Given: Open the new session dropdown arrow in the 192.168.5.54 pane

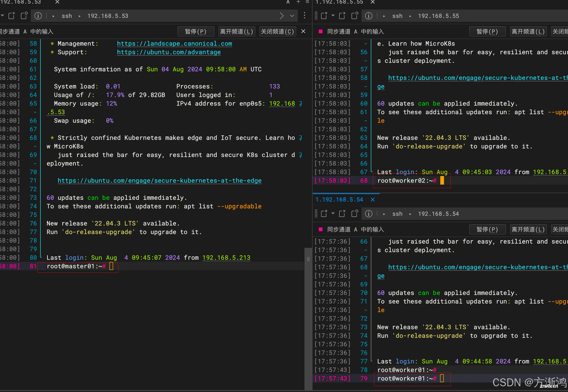Looking at the screenshot, I should tap(333, 213).
